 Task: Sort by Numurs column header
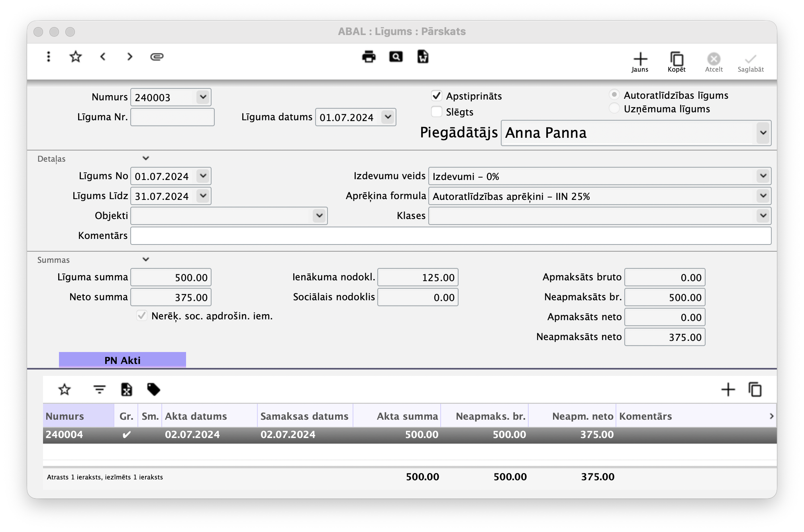(78, 416)
